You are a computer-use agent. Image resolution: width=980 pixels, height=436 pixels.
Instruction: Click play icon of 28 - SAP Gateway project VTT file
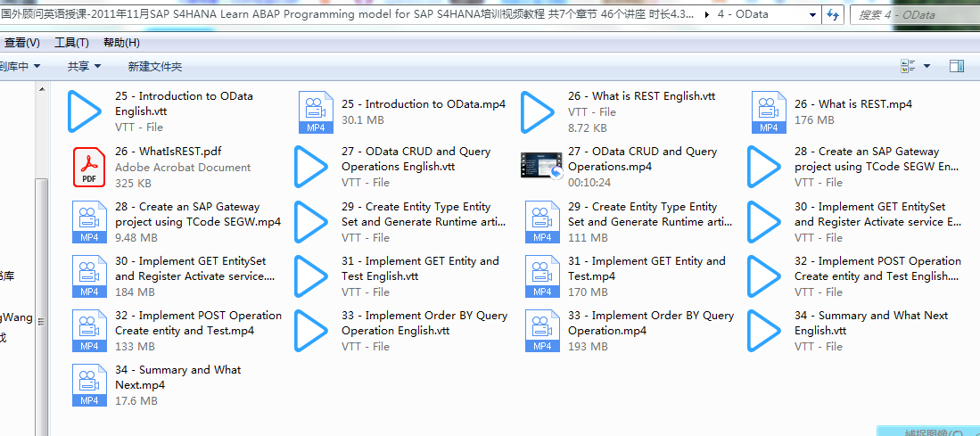click(763, 167)
